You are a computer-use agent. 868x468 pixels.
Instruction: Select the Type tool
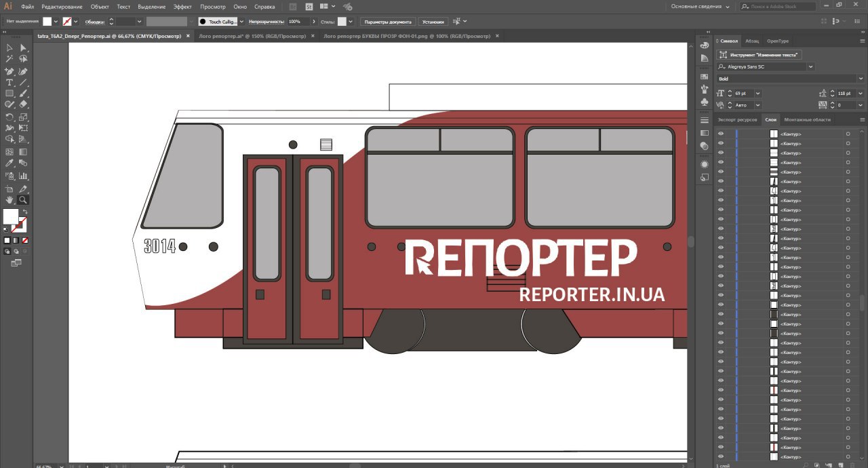coord(9,82)
